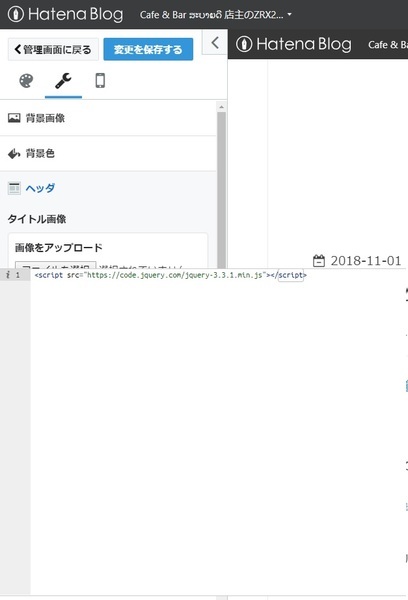Click the 背景画像 picture icon
Screen dimensions: 408x600
pyautogui.click(x=14, y=118)
